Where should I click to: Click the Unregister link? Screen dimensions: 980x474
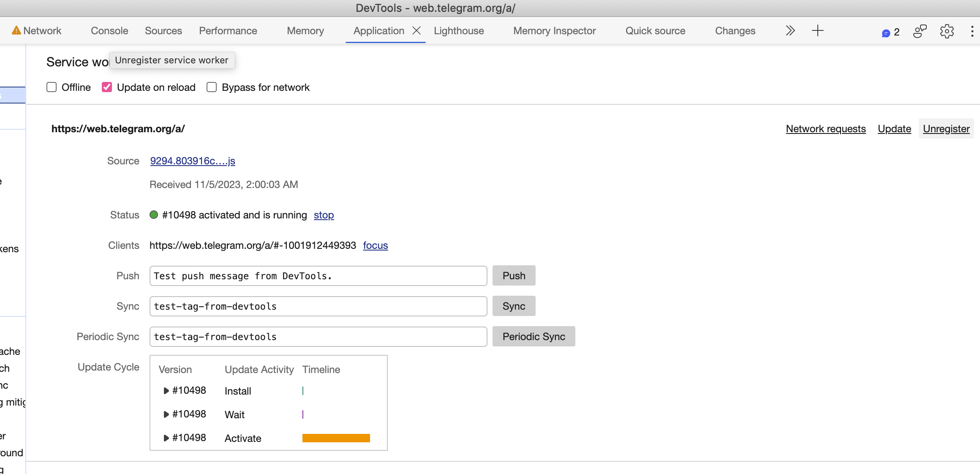pos(946,129)
